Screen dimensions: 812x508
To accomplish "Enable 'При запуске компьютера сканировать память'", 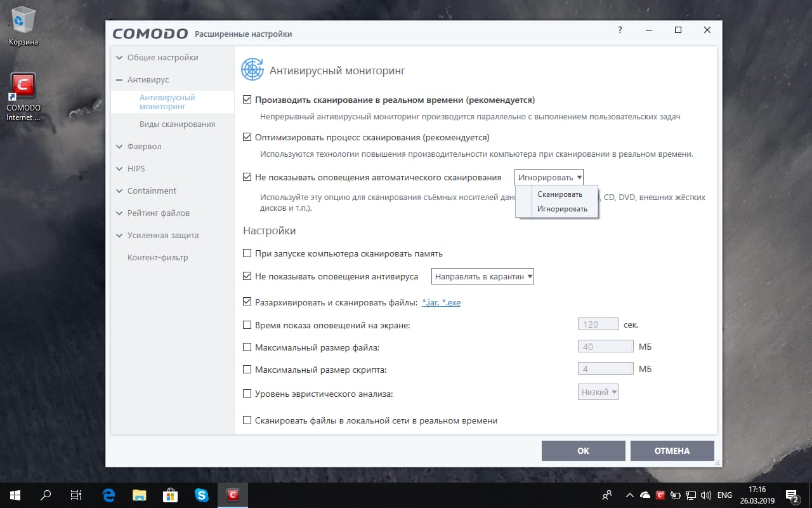I will [x=247, y=253].
